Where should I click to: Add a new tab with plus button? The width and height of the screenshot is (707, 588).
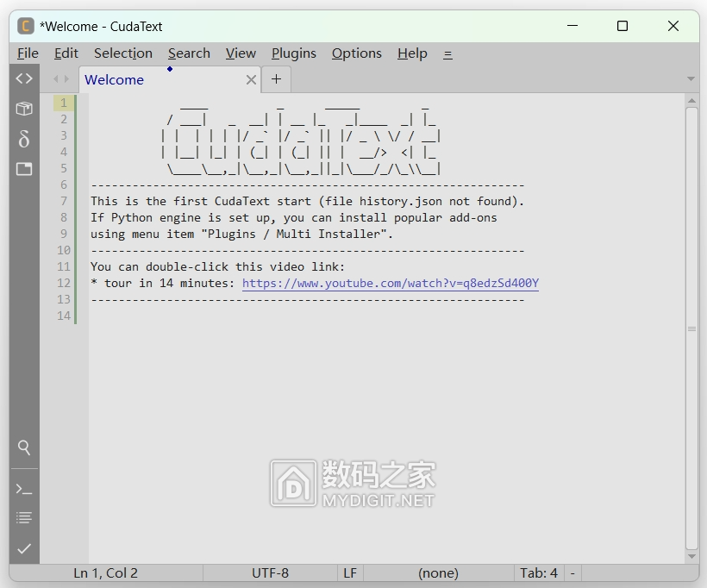(276, 79)
